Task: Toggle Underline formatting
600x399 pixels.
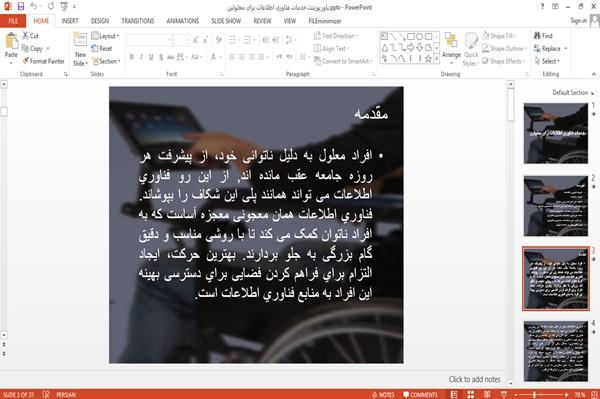Action: pyautogui.click(x=151, y=57)
